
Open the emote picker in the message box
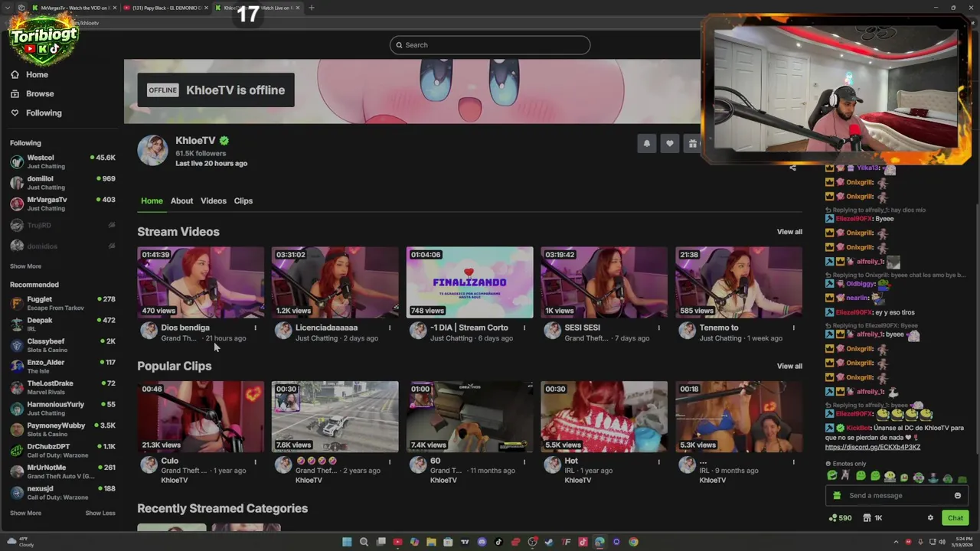point(957,495)
